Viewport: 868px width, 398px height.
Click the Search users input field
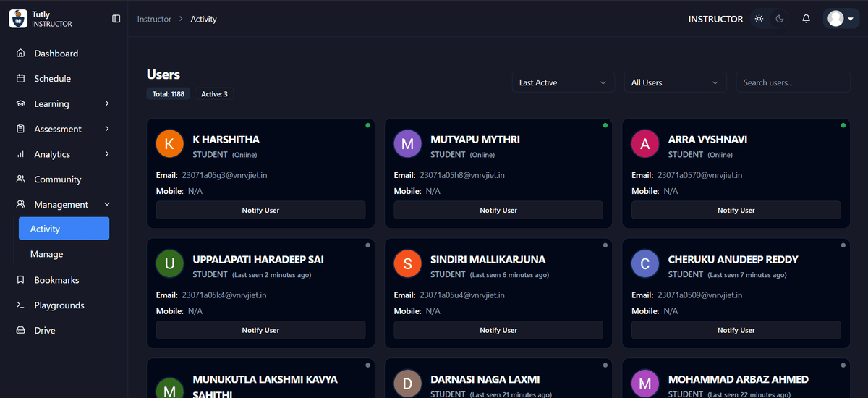(793, 82)
